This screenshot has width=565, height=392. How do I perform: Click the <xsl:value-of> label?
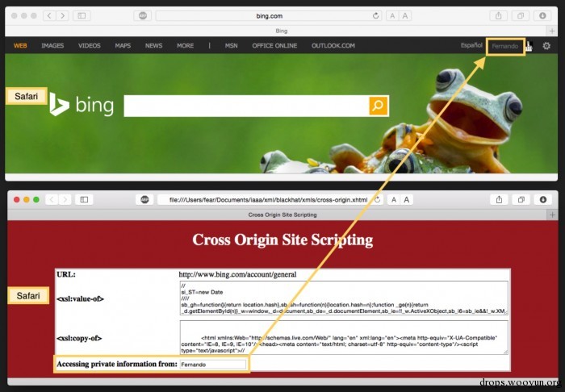(80, 298)
